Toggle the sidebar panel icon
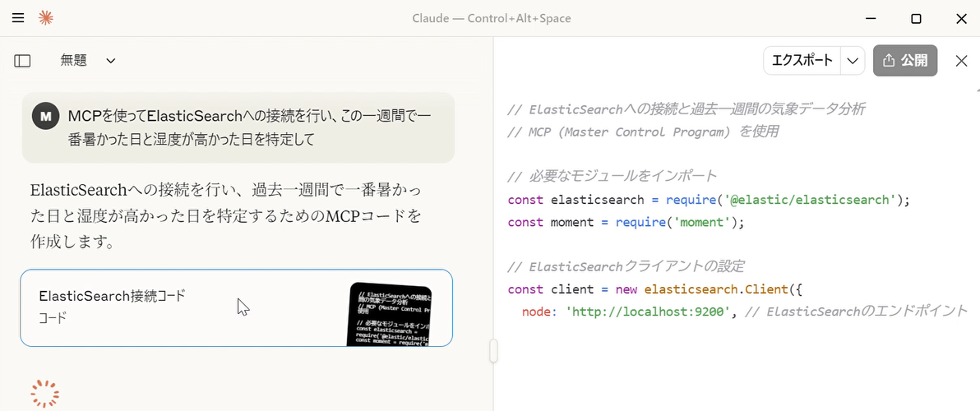980x411 pixels. 22,61
